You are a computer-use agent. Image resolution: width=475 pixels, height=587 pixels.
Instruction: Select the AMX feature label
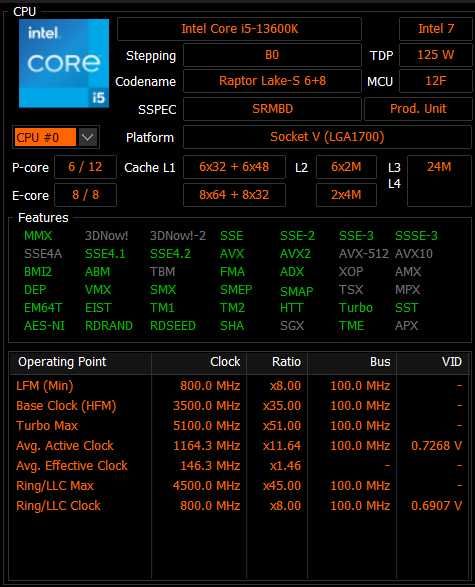(x=408, y=272)
